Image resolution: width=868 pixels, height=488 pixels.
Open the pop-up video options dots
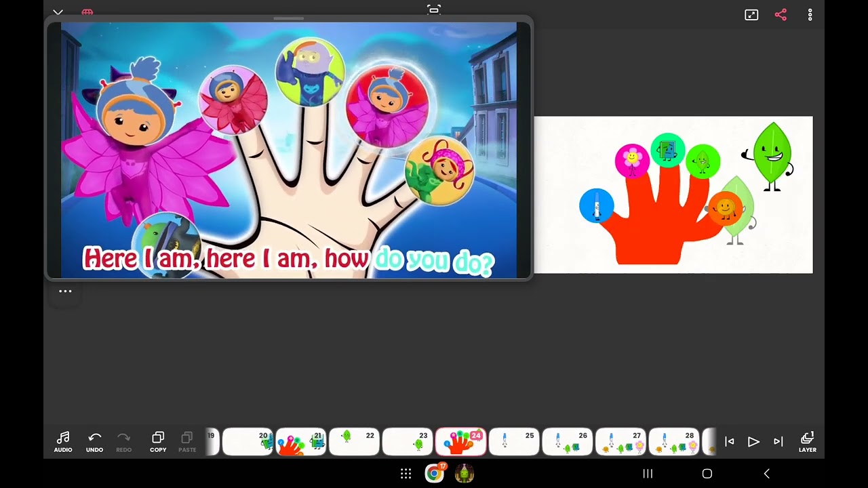point(65,291)
